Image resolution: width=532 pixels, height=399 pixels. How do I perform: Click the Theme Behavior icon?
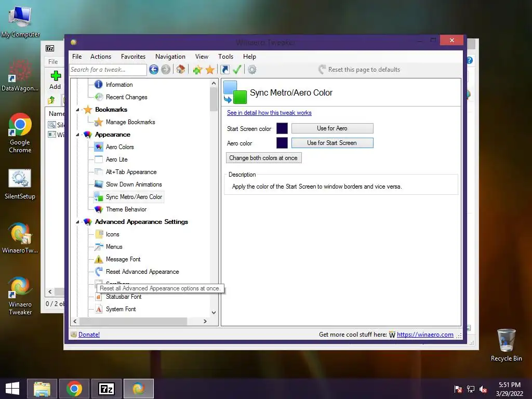(98, 209)
